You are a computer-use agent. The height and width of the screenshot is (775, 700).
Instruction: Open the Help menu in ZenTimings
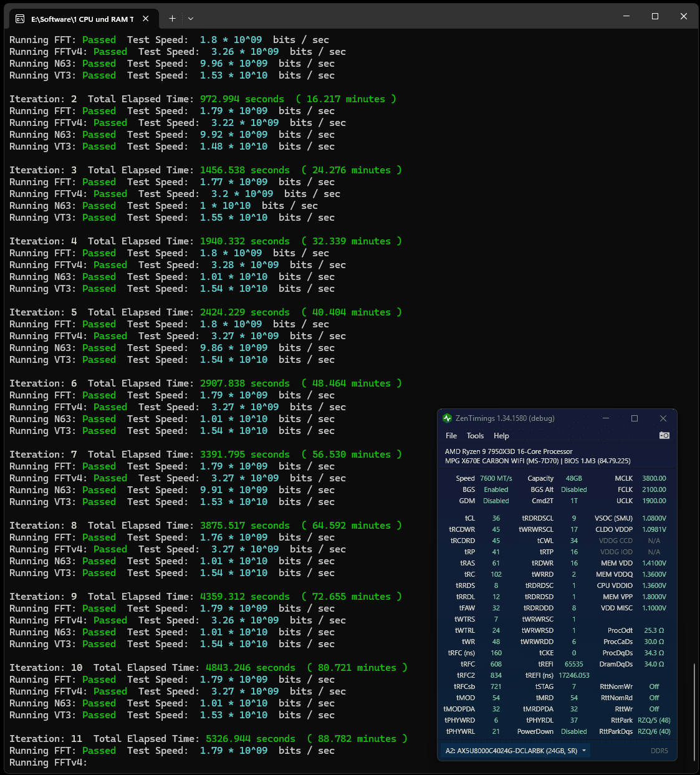click(501, 436)
